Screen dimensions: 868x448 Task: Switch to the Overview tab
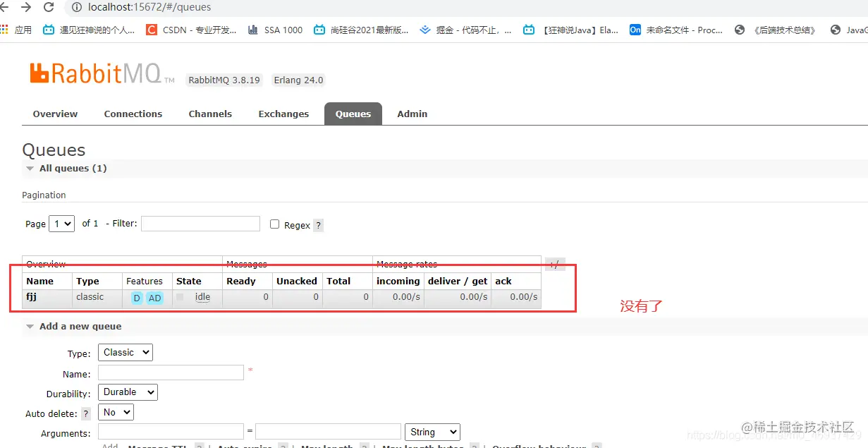55,114
